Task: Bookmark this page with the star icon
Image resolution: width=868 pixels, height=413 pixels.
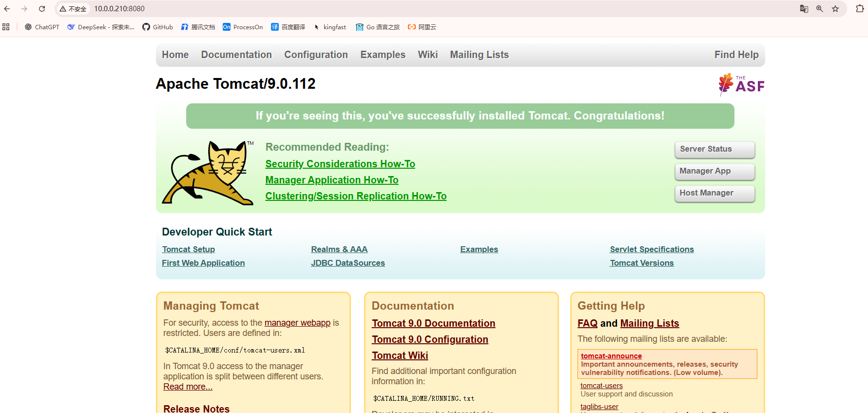Action: 835,9
